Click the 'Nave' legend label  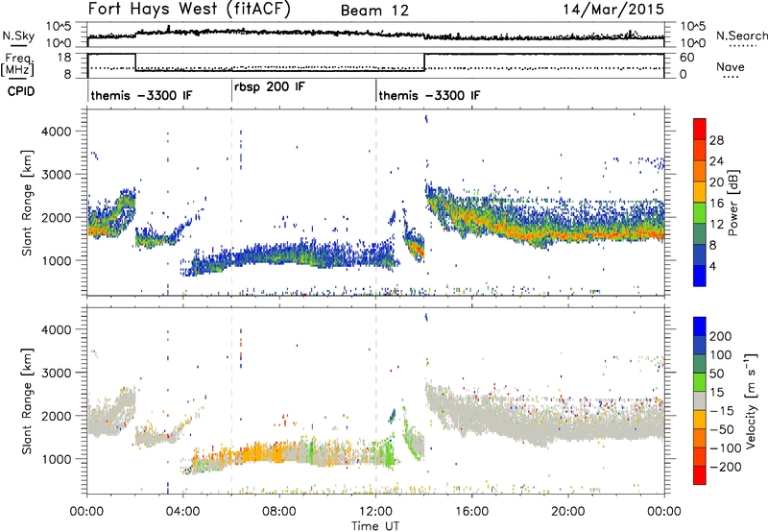point(731,66)
